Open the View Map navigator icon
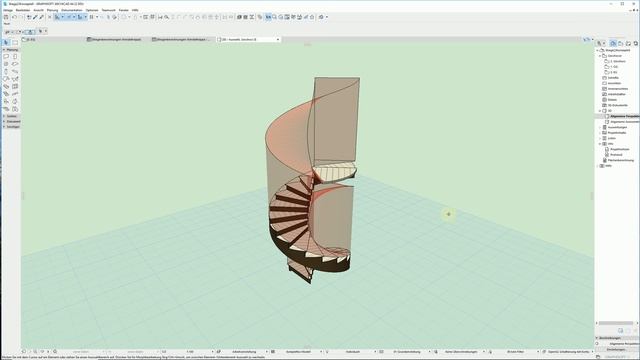 [621, 43]
